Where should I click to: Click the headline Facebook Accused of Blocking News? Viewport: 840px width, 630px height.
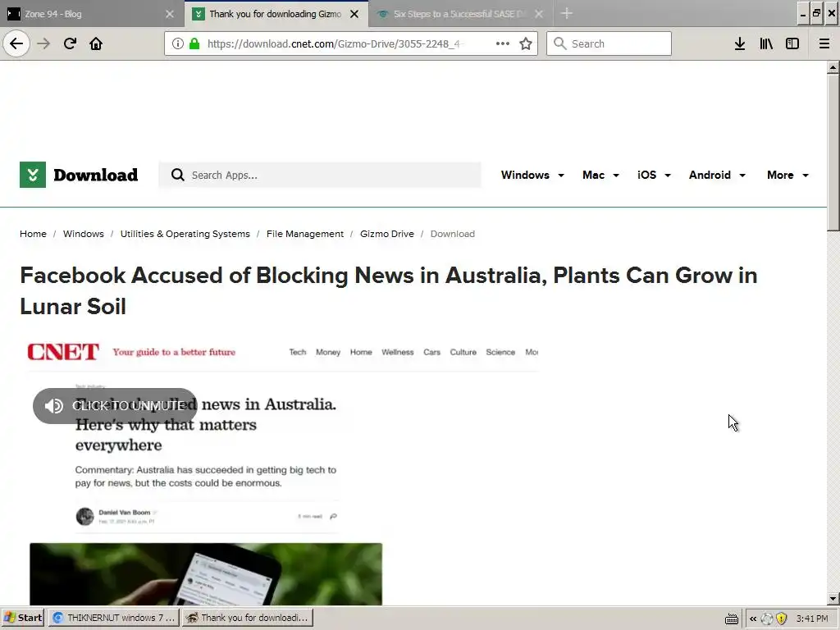coord(388,291)
